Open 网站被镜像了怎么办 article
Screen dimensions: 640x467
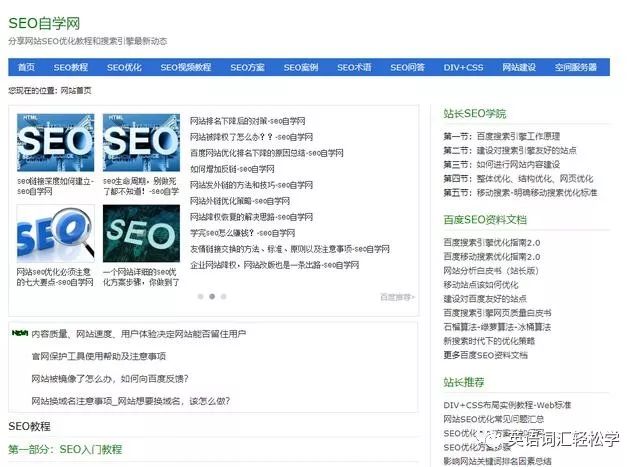point(110,379)
